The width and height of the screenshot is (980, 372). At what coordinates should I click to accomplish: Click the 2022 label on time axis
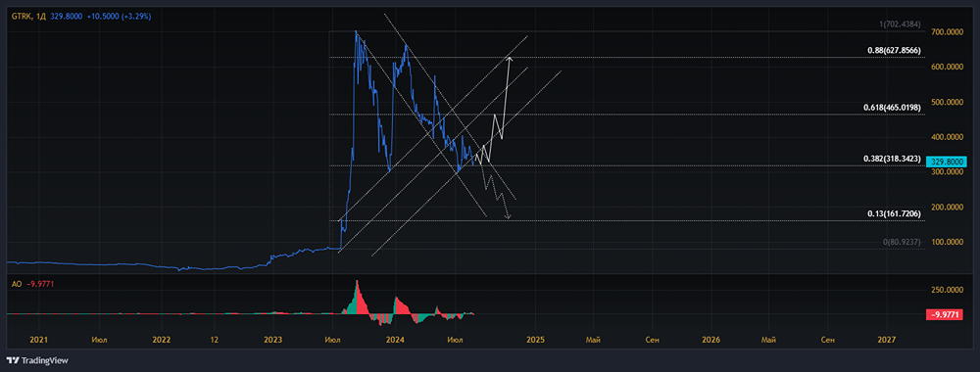coord(162,340)
